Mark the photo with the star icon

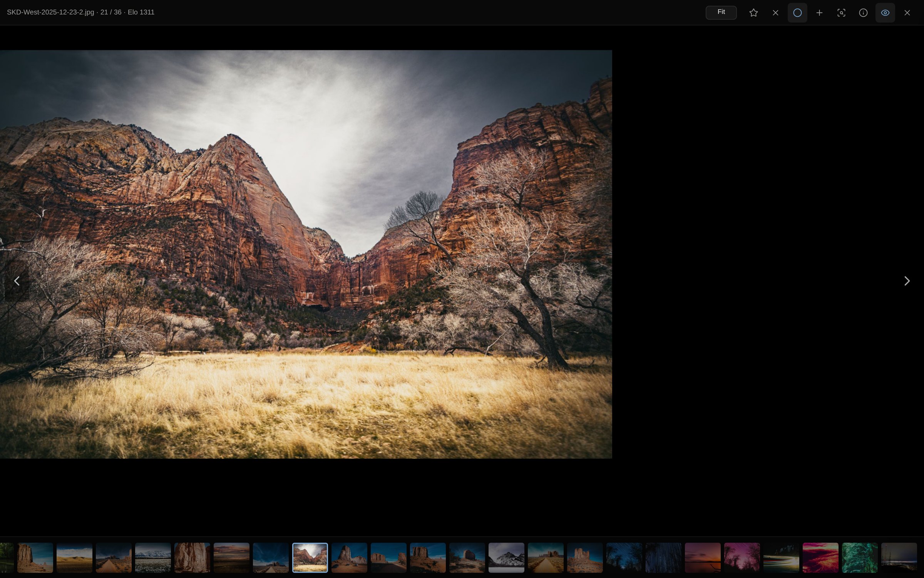click(753, 13)
